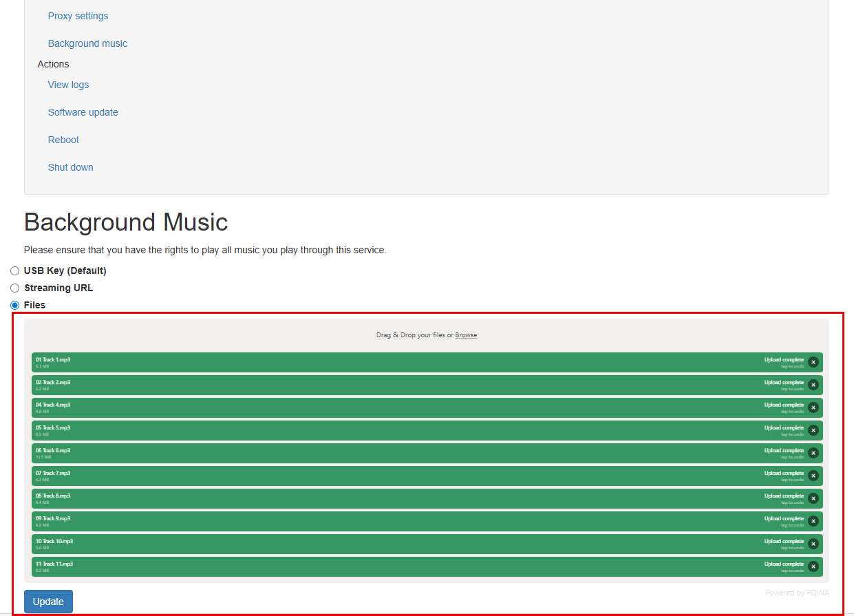Click the Software update link
The width and height of the screenshot is (854, 616).
(83, 112)
